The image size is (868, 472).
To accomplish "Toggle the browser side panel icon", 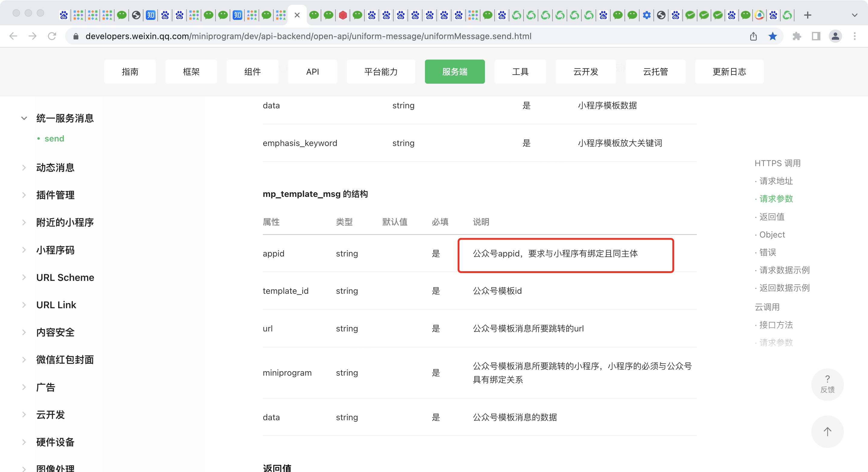I will pyautogui.click(x=816, y=36).
